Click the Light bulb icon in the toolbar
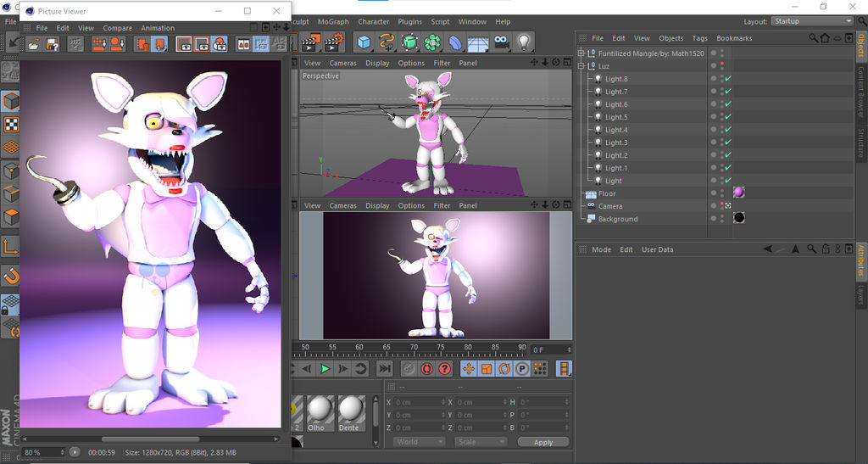Screen dimensions: 868x464 click(x=524, y=42)
